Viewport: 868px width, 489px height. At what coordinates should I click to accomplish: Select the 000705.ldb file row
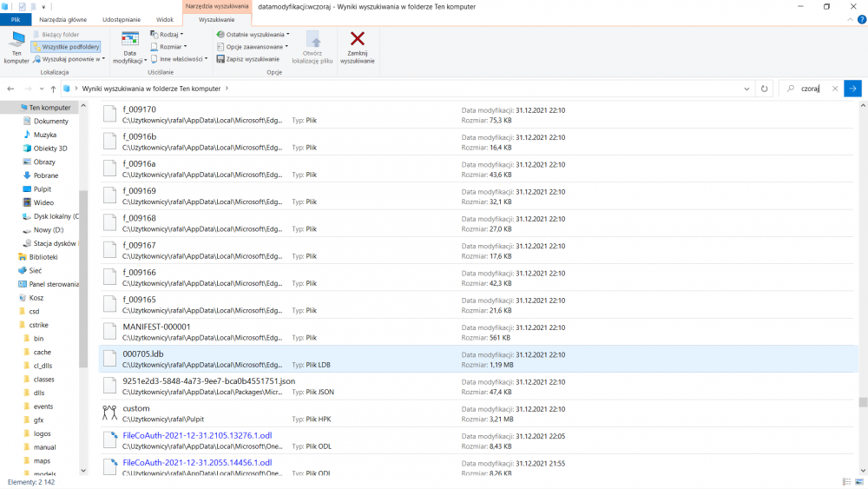coord(478,359)
